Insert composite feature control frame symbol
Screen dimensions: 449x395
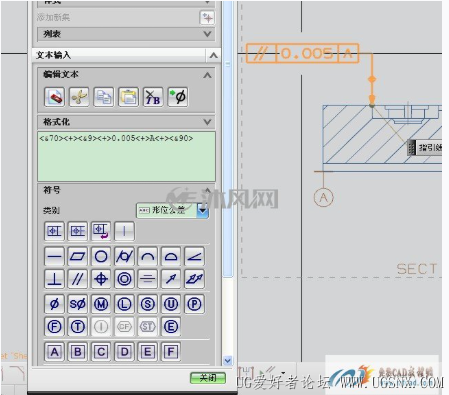click(x=78, y=231)
